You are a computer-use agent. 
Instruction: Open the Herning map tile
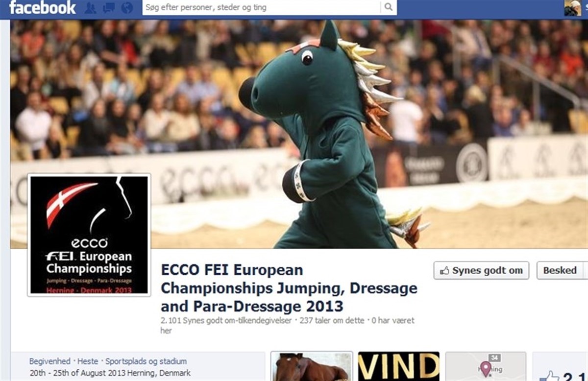click(486, 366)
